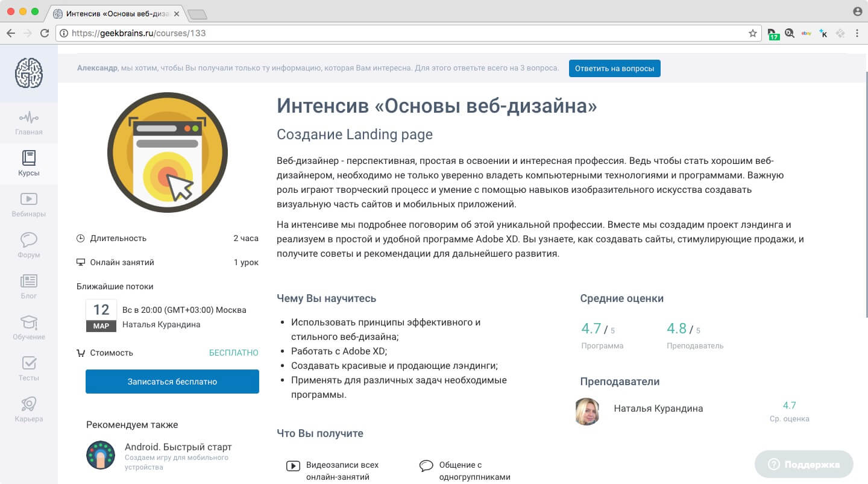The height and width of the screenshot is (484, 868).
Task: Open the Форум sidebar item
Action: click(x=29, y=245)
